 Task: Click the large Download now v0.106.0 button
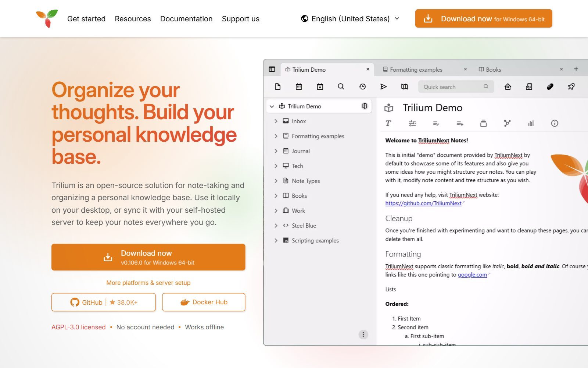[148, 257]
